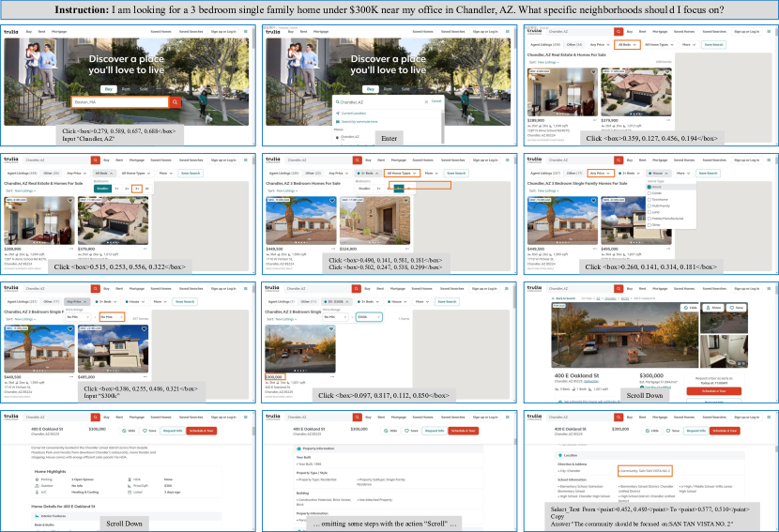Viewport: 779px width, 532px height.
Task: Check the Mobile/Manufactured home type checkbox
Action: click(x=649, y=218)
